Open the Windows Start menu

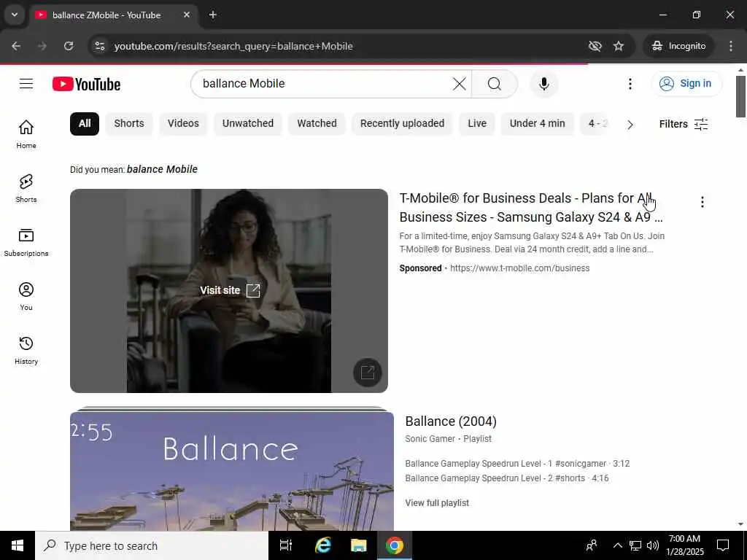tap(18, 545)
